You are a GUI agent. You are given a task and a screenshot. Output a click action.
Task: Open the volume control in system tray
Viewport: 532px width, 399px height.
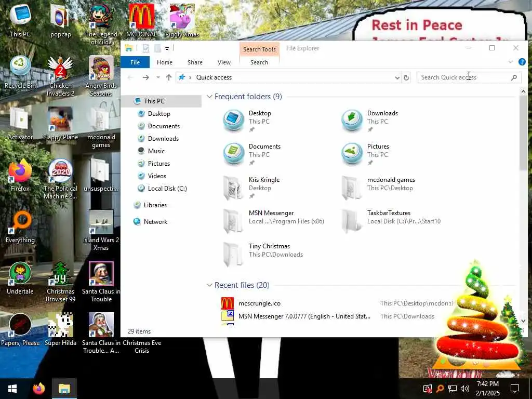(465, 389)
